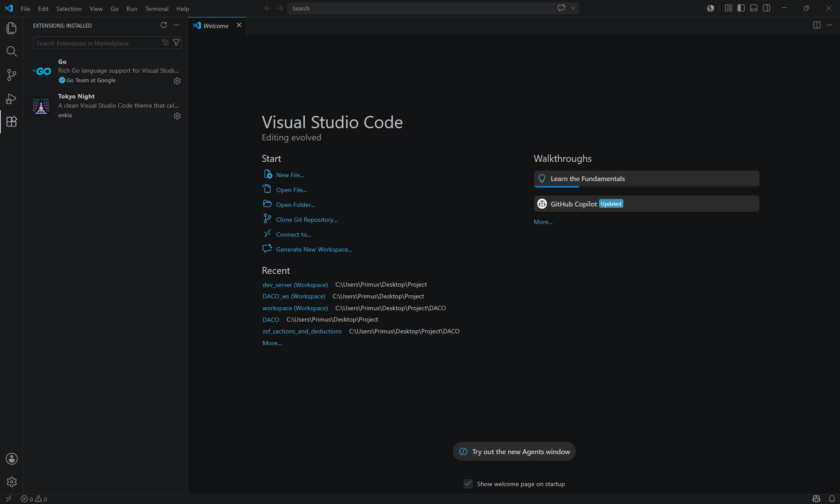Open the Terminal menu
This screenshot has width=840, height=504.
tap(157, 9)
